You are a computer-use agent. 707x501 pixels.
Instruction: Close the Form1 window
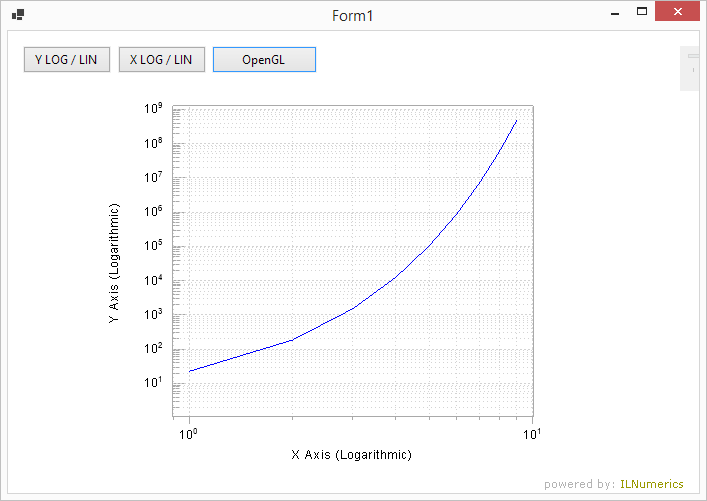(x=680, y=13)
